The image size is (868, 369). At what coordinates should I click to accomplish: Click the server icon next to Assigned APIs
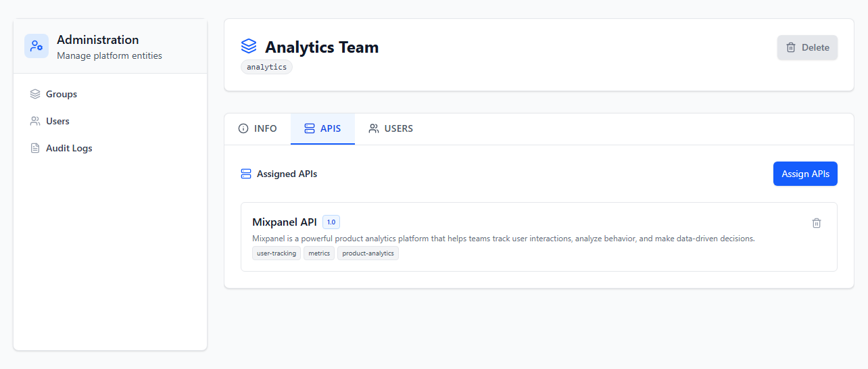pos(246,174)
